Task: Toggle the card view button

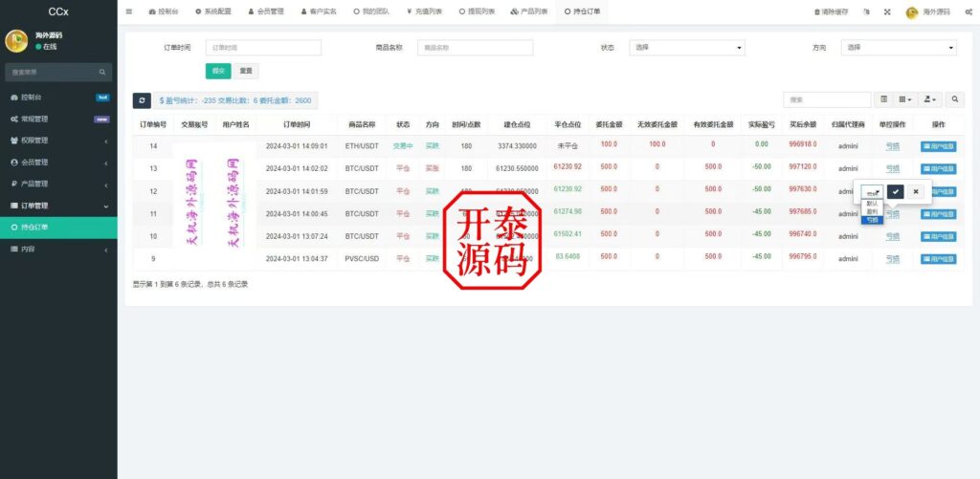Action: 883,99
